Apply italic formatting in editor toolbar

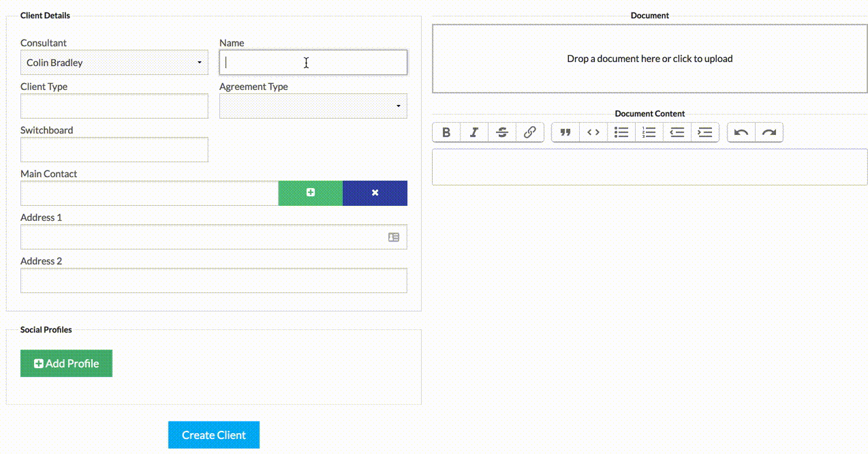point(474,132)
